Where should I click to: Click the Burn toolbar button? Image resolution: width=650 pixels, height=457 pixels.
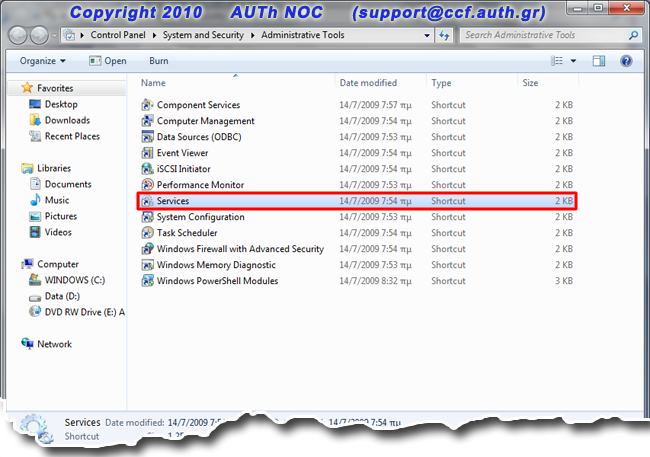(159, 61)
